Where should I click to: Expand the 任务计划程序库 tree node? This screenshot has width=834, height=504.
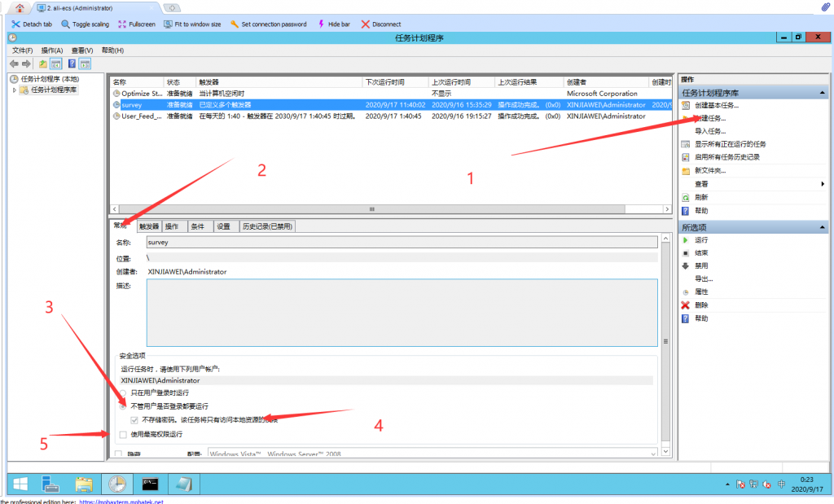pos(15,90)
